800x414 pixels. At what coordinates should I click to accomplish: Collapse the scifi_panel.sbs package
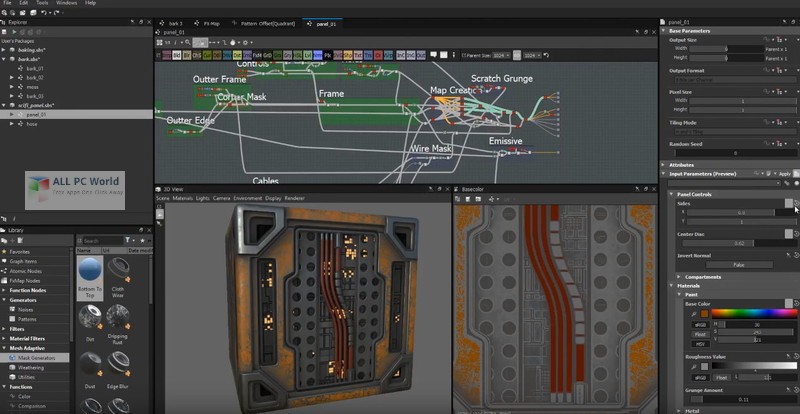(x=4, y=105)
